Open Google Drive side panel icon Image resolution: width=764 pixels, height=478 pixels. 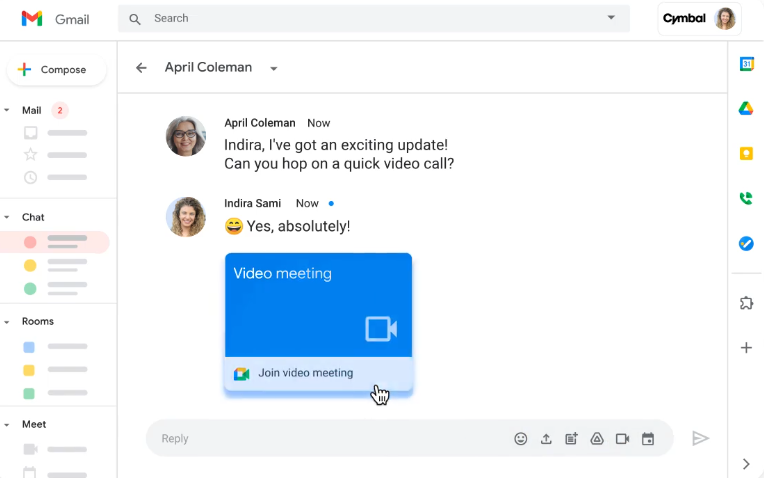(x=746, y=108)
